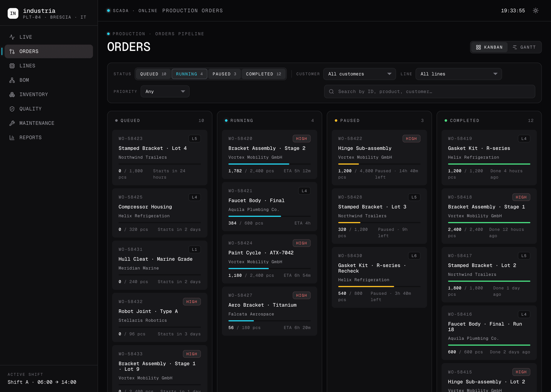The image size is (551, 392).
Task: Click the search magnifier icon
Action: point(332,91)
